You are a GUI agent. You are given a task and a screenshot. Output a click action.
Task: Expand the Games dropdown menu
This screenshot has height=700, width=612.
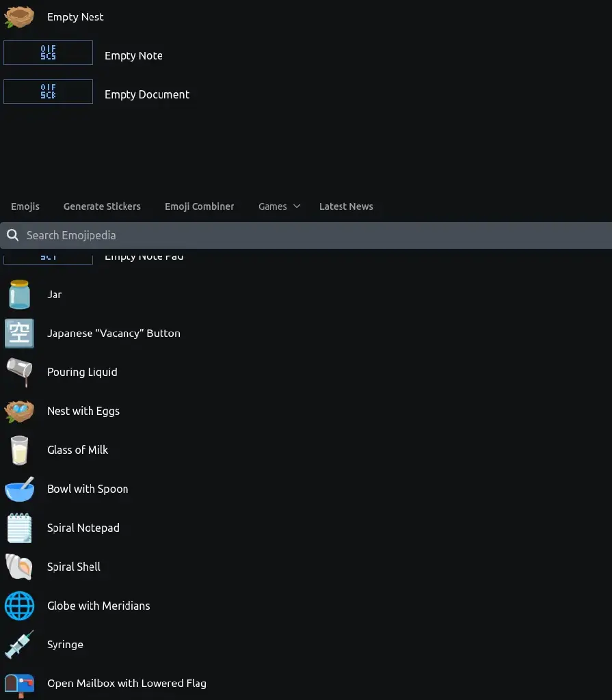[x=279, y=206]
